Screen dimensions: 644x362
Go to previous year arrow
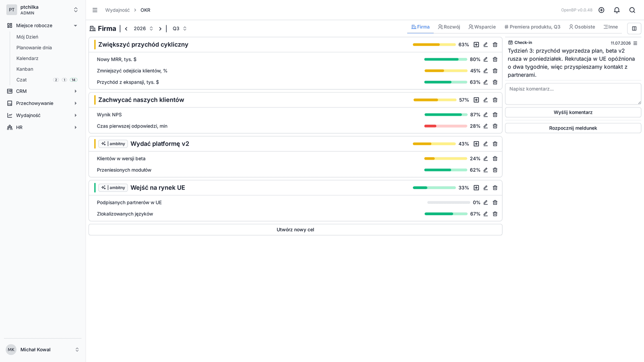click(x=126, y=29)
